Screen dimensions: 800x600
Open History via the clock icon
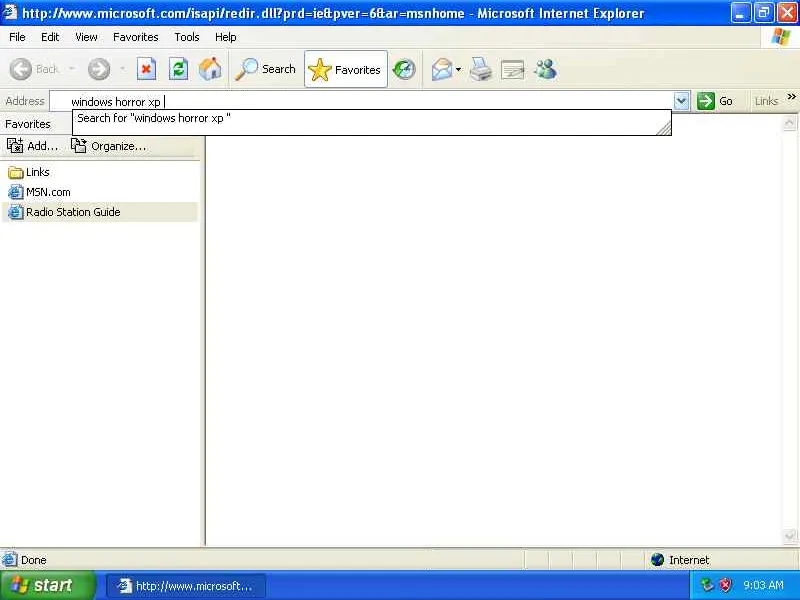pos(404,69)
